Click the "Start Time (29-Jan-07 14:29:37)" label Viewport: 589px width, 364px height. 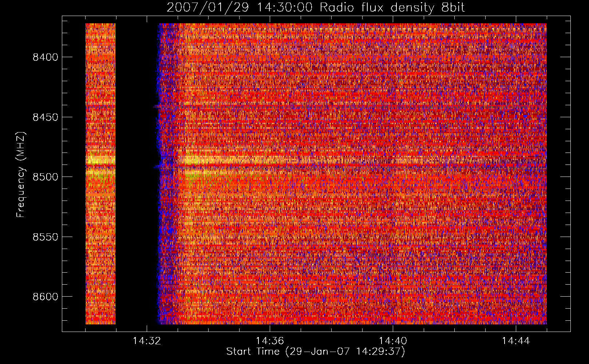(316, 352)
